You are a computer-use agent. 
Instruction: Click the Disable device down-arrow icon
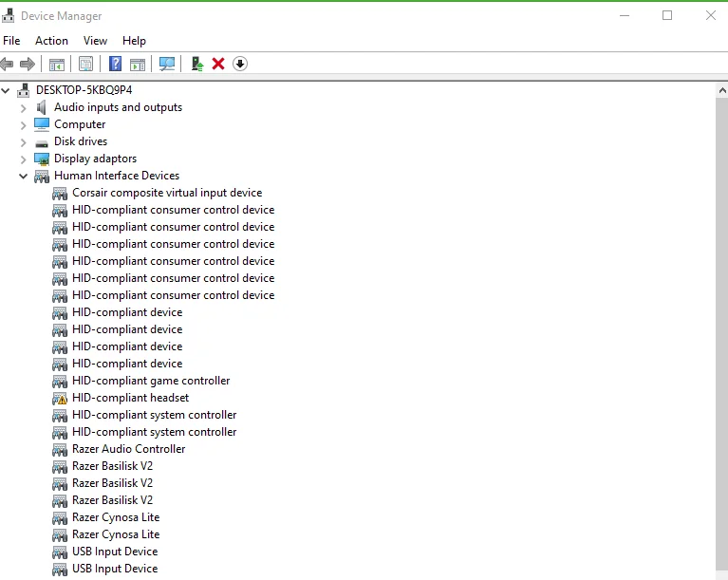pyautogui.click(x=240, y=64)
